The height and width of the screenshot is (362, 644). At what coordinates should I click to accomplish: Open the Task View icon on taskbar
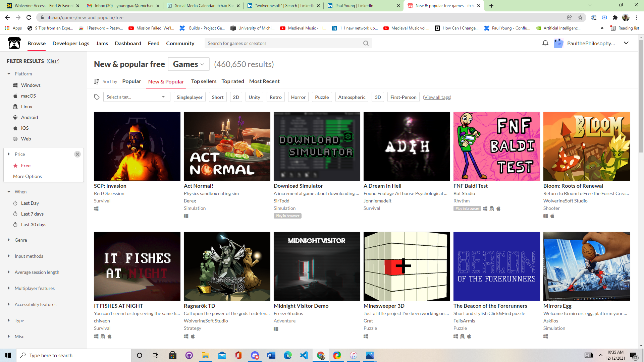155,355
